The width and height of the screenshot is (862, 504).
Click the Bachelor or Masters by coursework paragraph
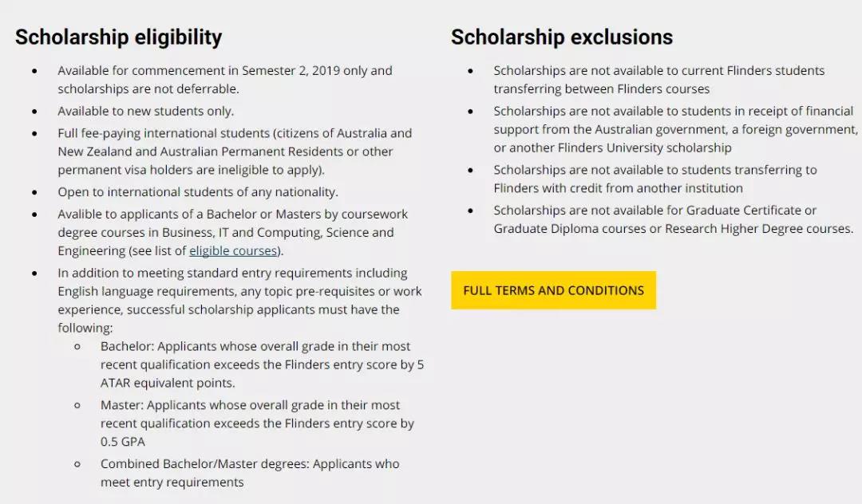(232, 232)
